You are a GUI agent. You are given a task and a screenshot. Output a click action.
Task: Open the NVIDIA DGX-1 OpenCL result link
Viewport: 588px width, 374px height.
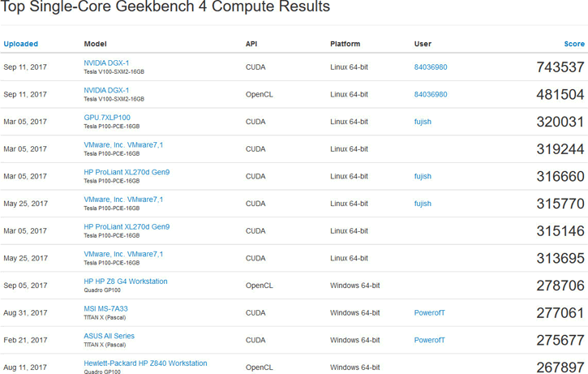[x=106, y=90]
